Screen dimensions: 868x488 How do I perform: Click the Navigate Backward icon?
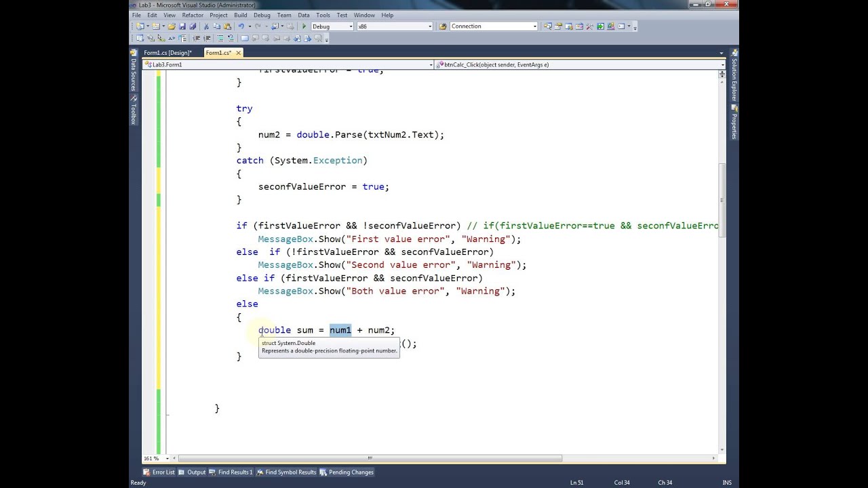pyautogui.click(x=274, y=26)
